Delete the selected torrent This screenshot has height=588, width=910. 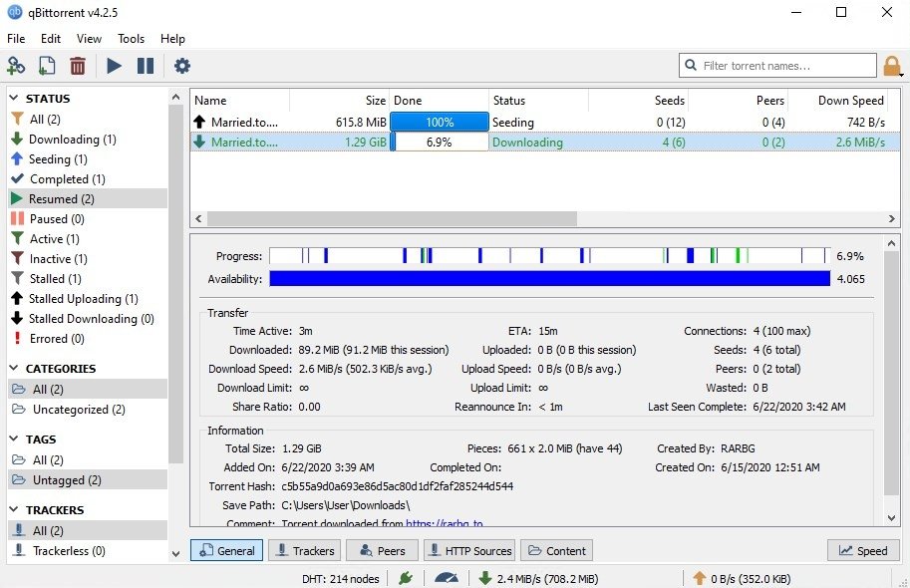[x=77, y=65]
